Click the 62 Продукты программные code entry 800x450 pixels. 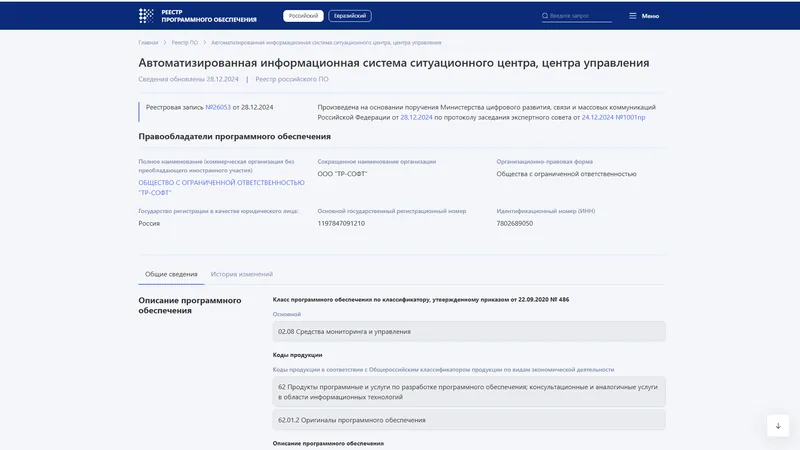(469, 392)
